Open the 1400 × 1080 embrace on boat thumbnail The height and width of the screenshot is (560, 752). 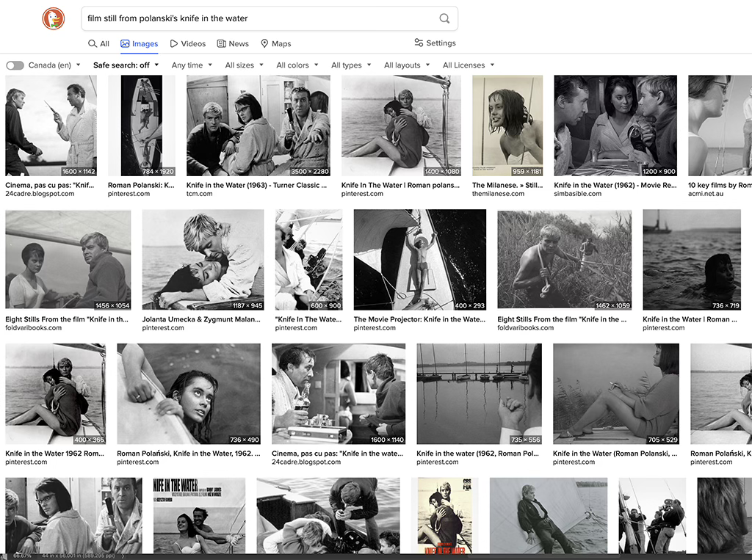click(x=401, y=126)
